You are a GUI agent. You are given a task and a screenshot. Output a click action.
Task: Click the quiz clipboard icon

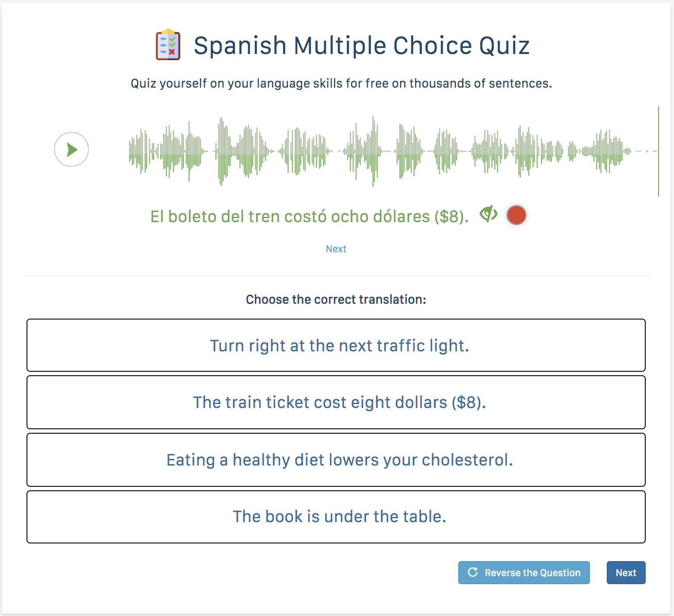point(168,45)
